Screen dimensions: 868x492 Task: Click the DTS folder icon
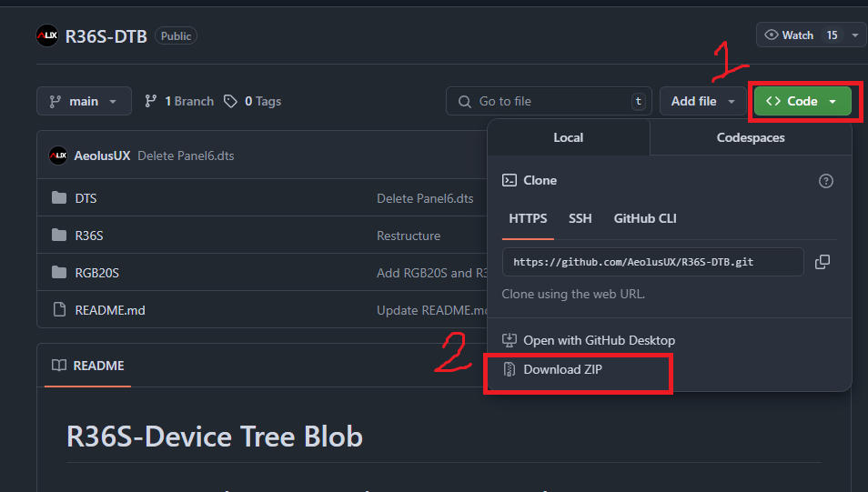[59, 197]
